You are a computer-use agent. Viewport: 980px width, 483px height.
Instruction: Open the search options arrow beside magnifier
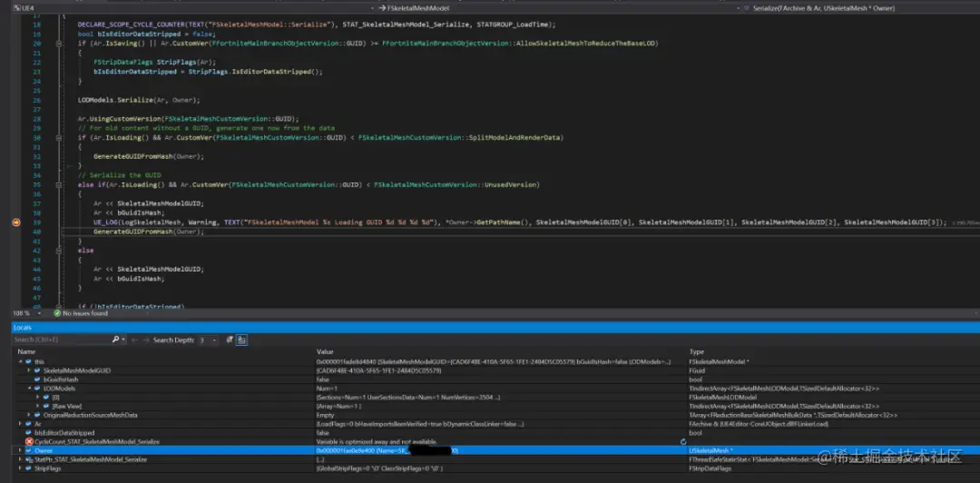[x=123, y=340]
